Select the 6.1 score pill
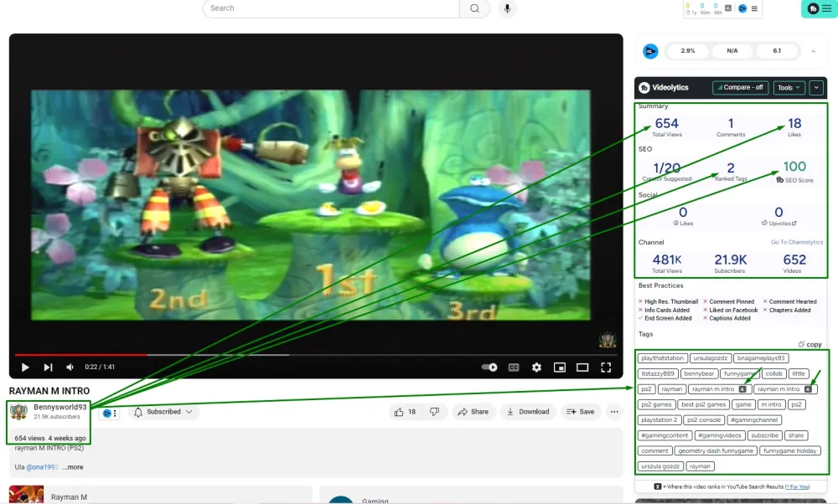 pyautogui.click(x=777, y=51)
